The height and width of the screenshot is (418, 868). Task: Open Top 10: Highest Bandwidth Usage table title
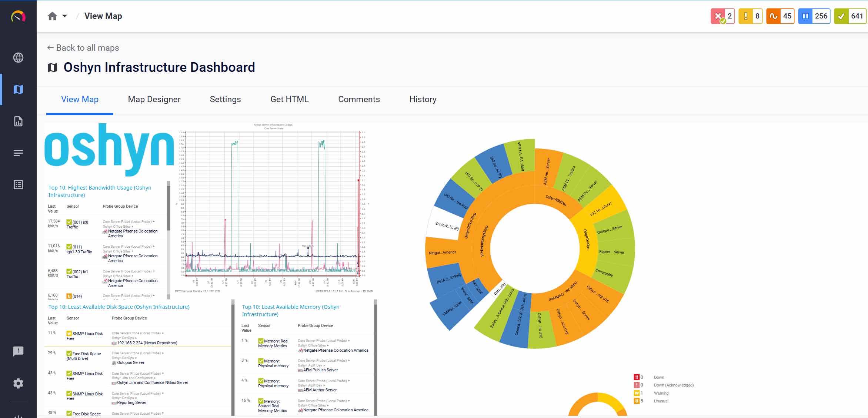100,191
